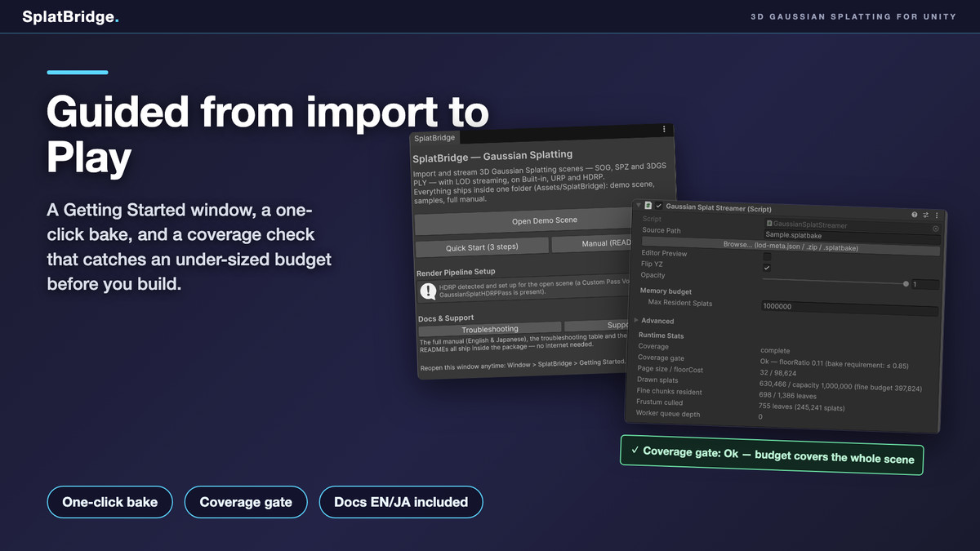Click Browse lod-meta.json button
980x551 pixels.
click(789, 247)
